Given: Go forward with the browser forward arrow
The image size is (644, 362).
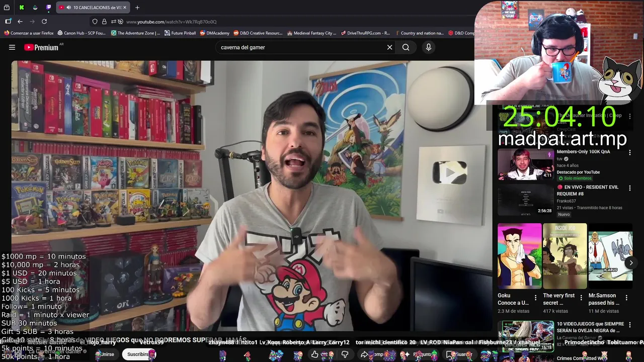Looking at the screenshot, I should [32, 22].
